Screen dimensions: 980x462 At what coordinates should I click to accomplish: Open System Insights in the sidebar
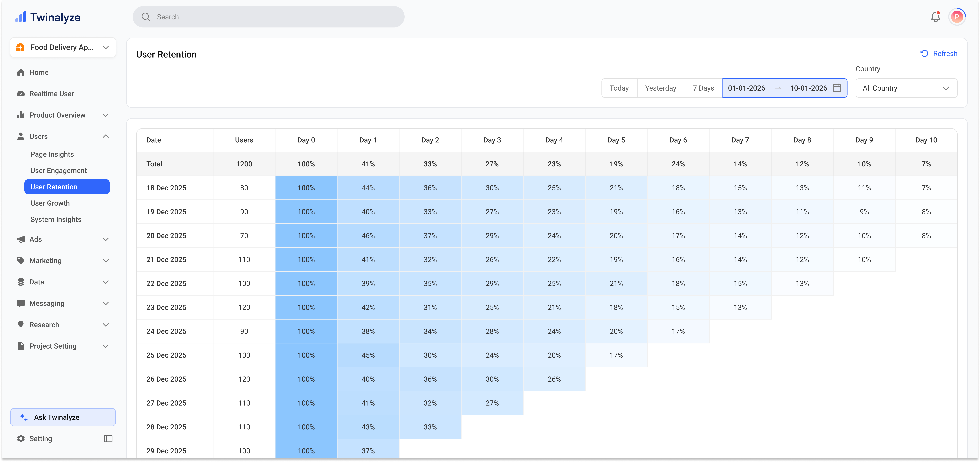point(56,219)
